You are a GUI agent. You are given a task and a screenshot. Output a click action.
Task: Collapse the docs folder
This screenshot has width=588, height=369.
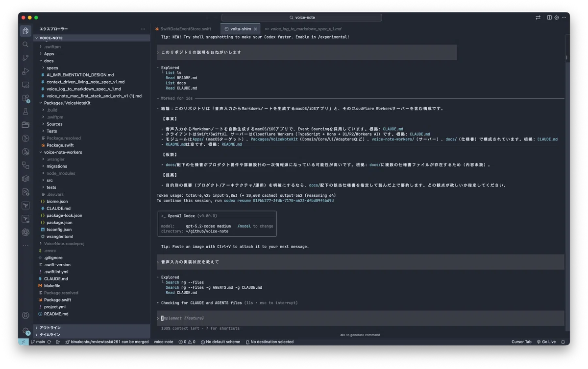pos(92,61)
